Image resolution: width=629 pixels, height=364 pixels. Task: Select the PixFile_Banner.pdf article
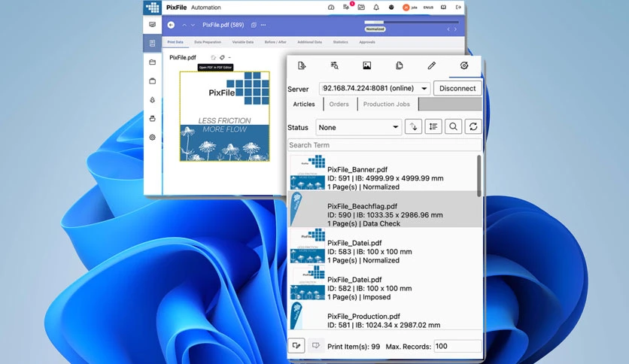point(382,173)
